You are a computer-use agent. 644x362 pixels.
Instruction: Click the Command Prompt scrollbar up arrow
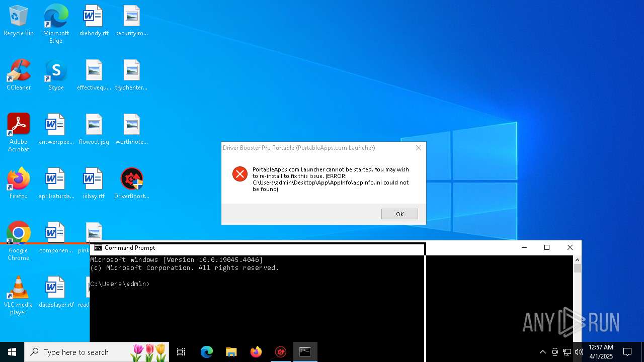click(x=577, y=259)
